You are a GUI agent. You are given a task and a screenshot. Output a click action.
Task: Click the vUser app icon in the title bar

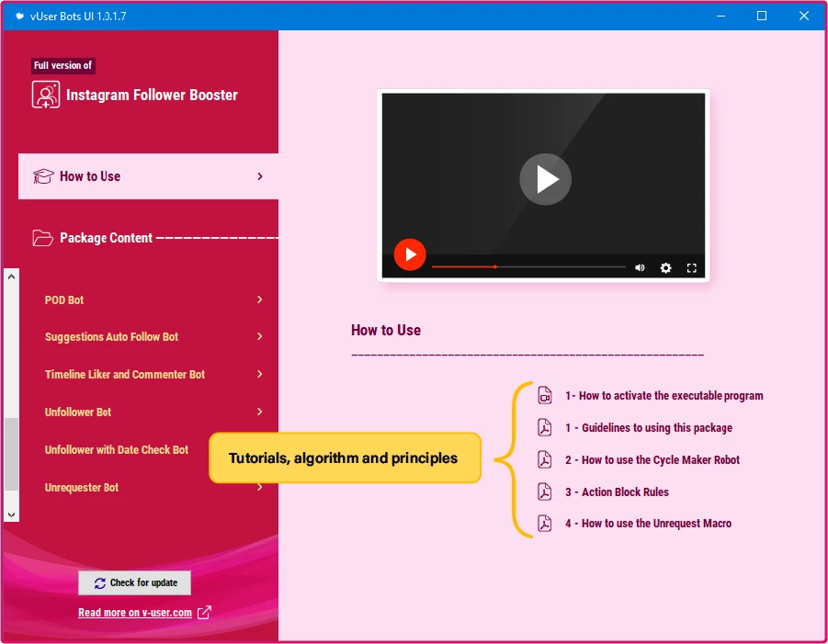[x=19, y=16]
